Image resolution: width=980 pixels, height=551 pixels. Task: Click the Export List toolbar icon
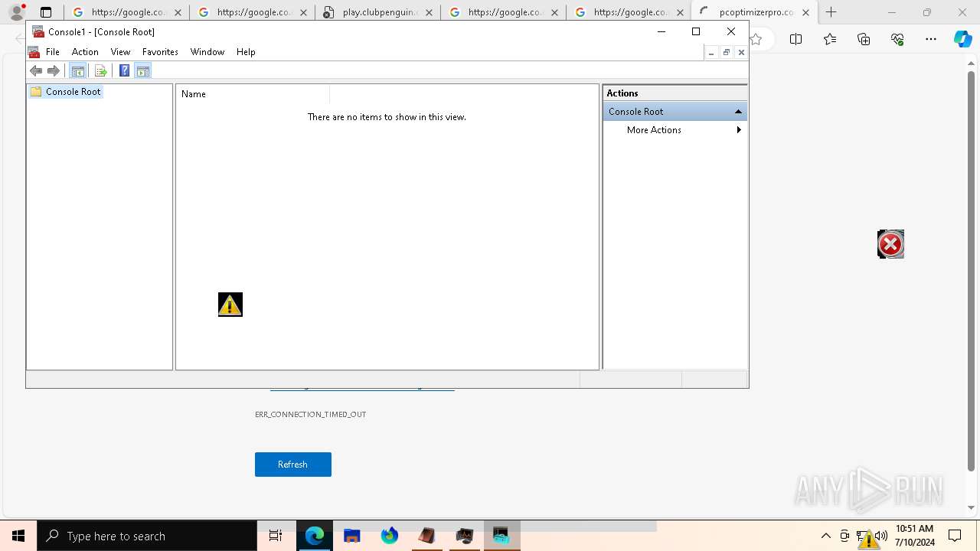click(100, 71)
